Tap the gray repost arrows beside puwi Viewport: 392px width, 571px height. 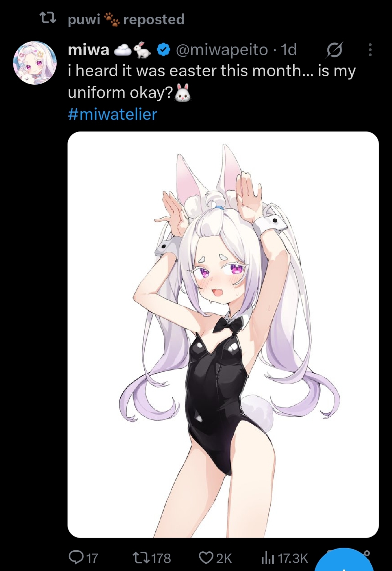(48, 18)
